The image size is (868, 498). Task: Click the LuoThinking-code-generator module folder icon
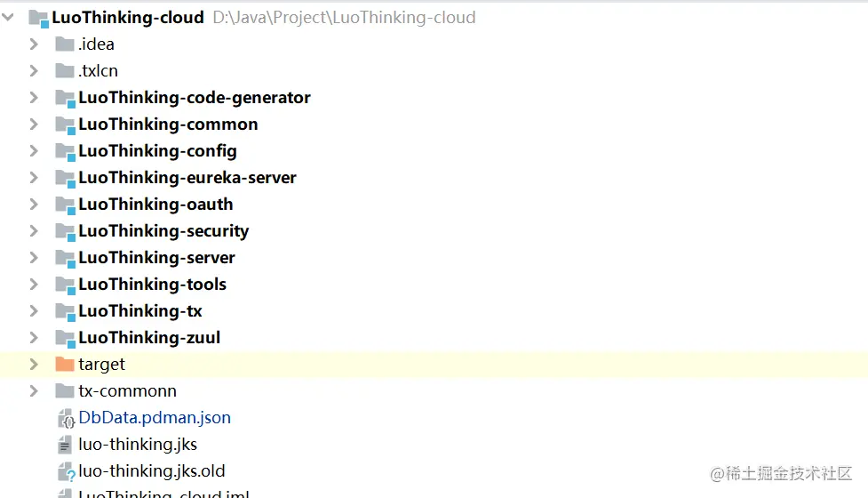click(x=64, y=98)
